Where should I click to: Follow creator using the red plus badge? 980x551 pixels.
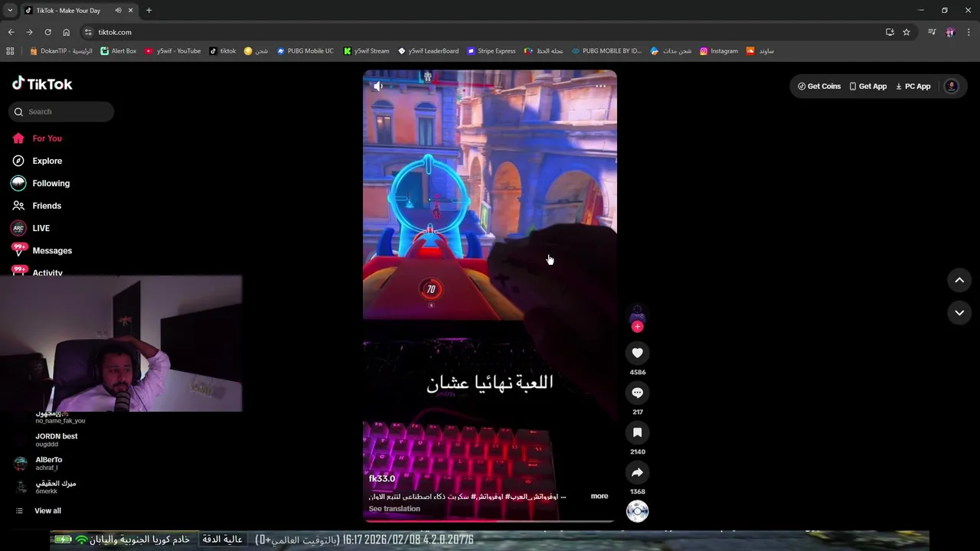click(637, 327)
